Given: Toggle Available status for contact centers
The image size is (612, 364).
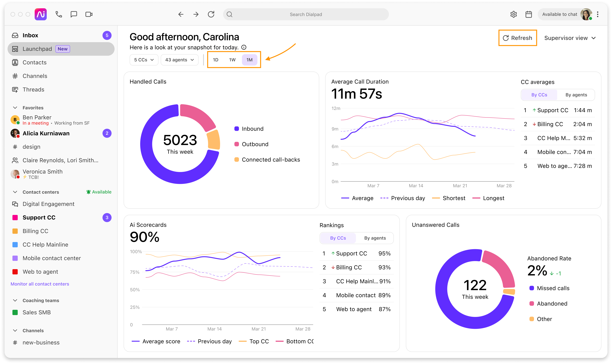Looking at the screenshot, I should point(99,192).
